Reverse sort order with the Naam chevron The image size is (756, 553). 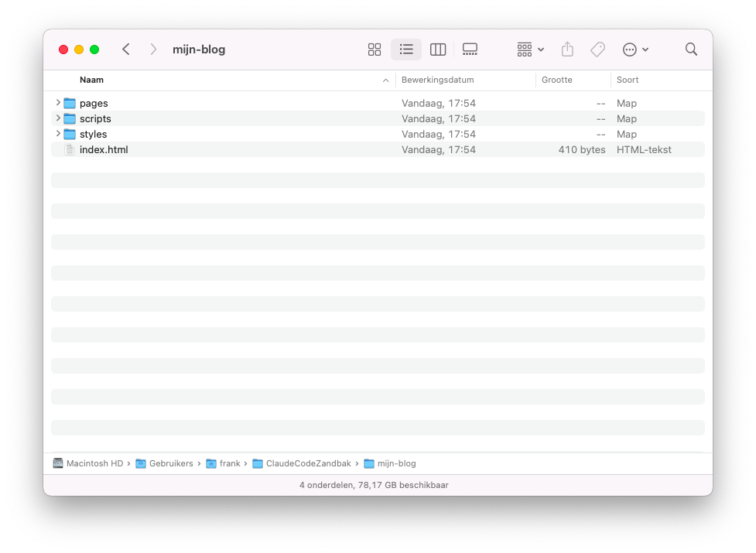point(385,80)
